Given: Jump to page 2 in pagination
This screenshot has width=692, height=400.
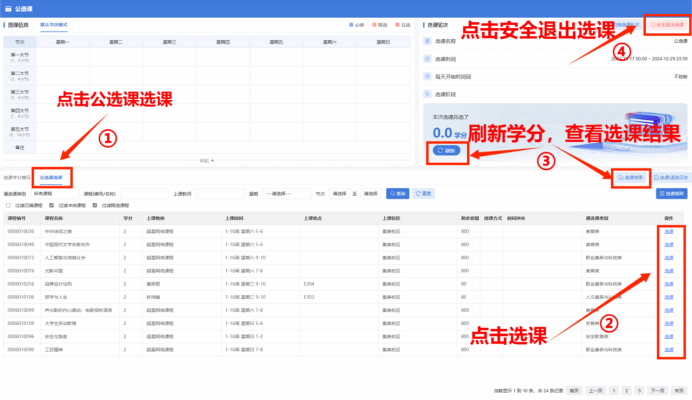Looking at the screenshot, I should click(x=626, y=389).
